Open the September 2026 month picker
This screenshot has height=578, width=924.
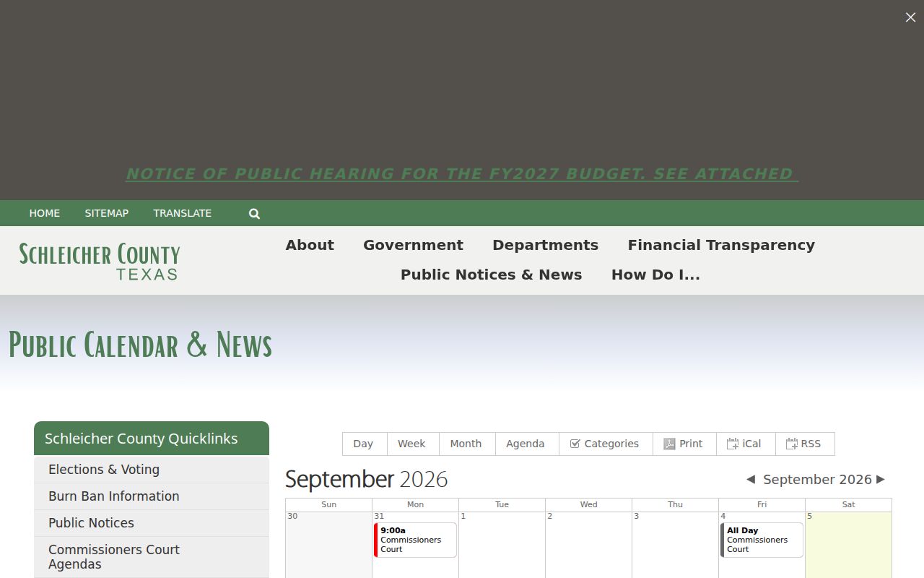point(817,480)
